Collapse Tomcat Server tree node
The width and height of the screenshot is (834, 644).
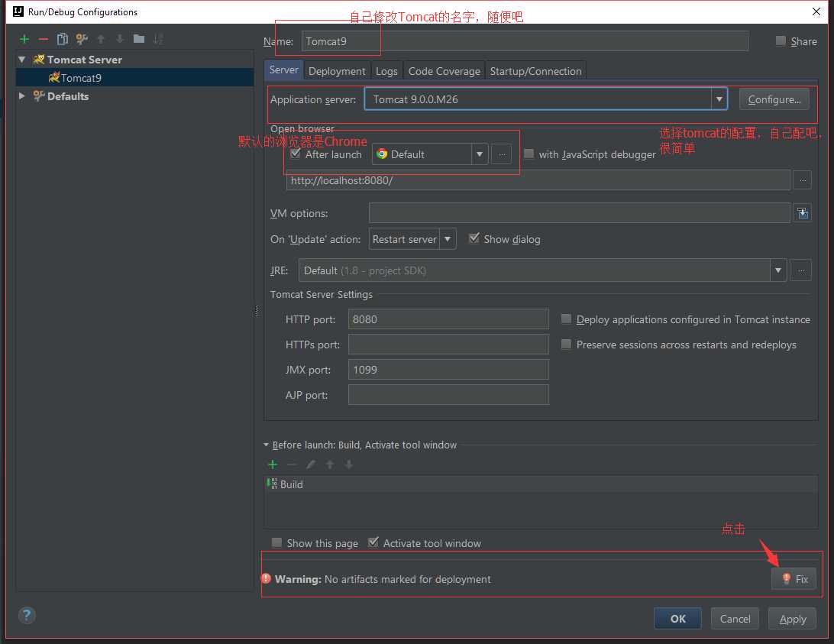click(x=22, y=60)
